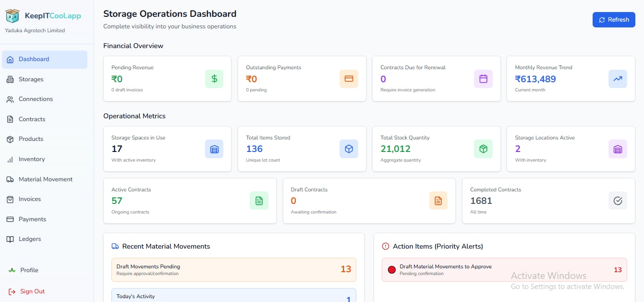
Task: Click the 17 storage spaces value
Action: (117, 149)
